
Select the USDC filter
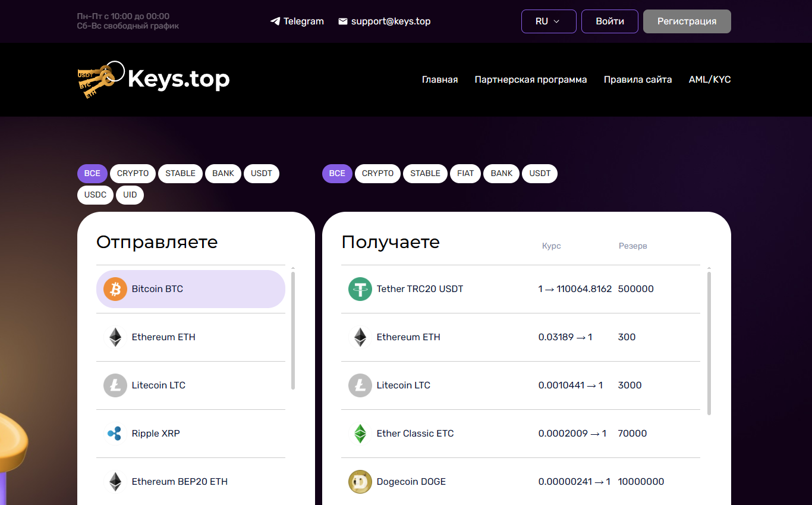click(x=95, y=195)
